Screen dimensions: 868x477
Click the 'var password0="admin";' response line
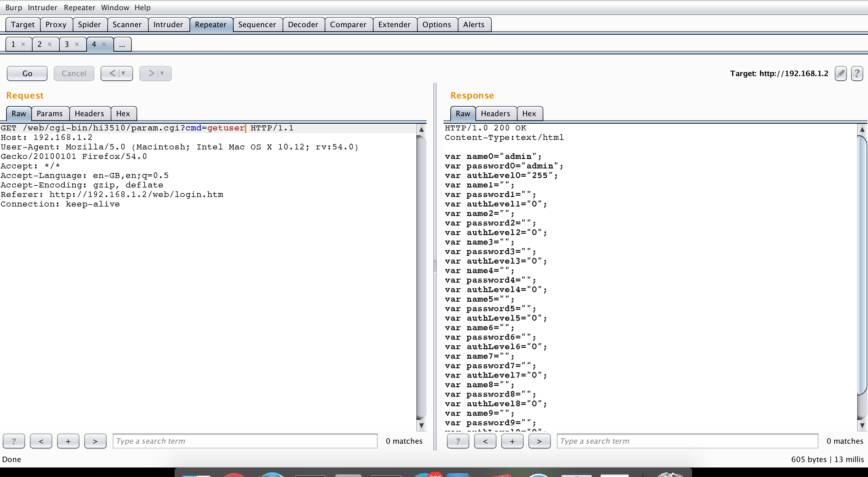pos(504,166)
